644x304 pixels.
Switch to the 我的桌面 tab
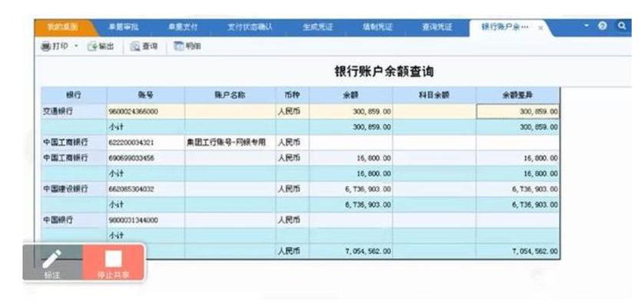tap(63, 28)
